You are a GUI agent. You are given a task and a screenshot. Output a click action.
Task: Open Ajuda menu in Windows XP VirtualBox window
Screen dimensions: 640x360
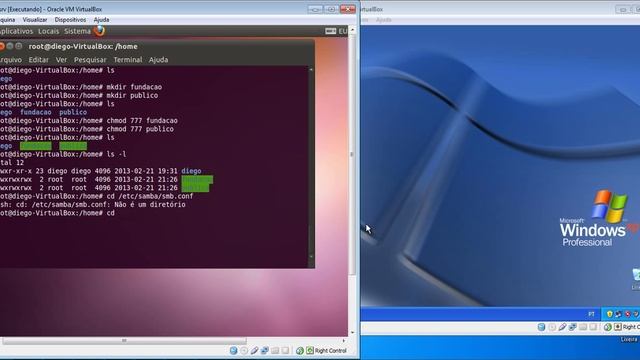point(383,20)
